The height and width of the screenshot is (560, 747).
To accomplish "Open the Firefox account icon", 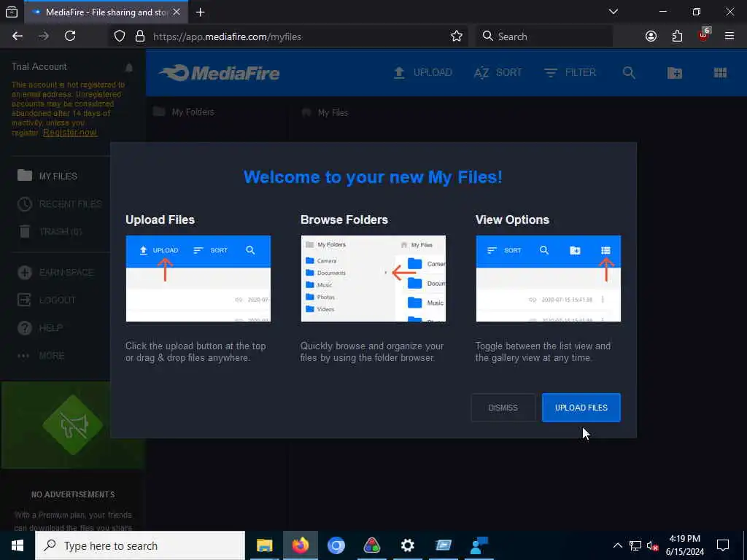I will point(651,36).
